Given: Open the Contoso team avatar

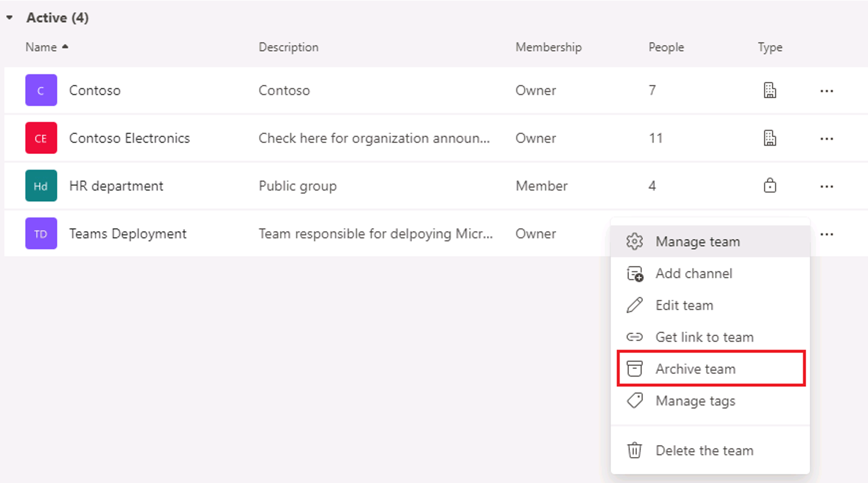Looking at the screenshot, I should (x=41, y=90).
